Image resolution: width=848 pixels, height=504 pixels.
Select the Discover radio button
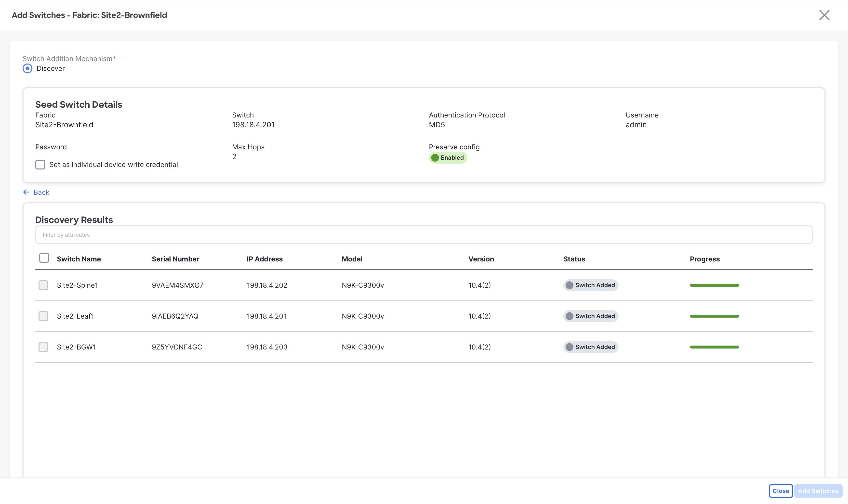click(x=27, y=69)
